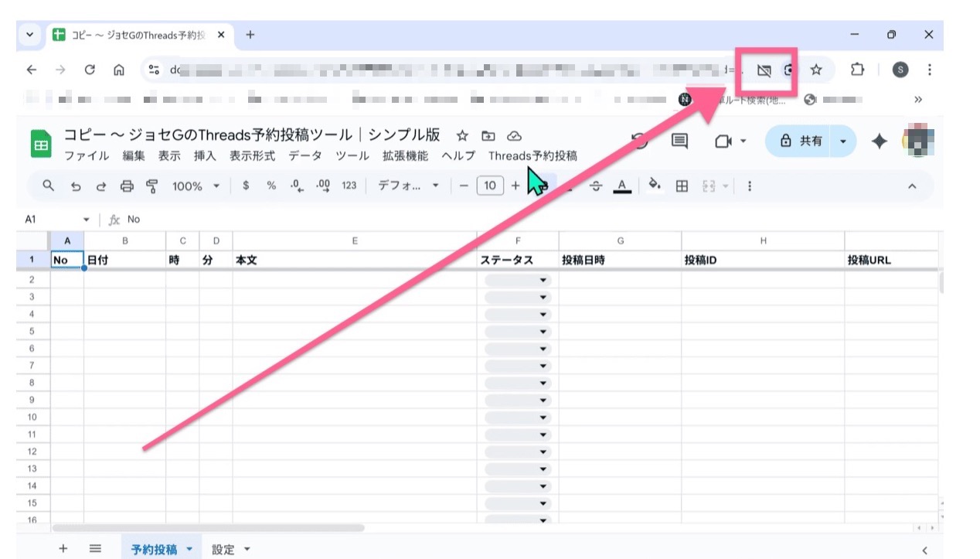Open the status dropdown in row 5
The image size is (980, 559).
click(x=543, y=332)
